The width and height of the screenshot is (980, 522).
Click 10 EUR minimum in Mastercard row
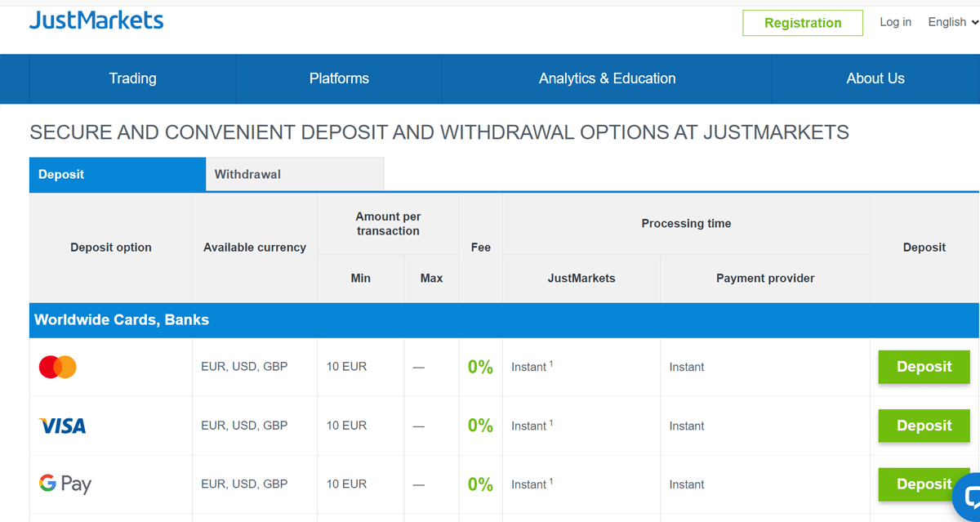(x=346, y=367)
